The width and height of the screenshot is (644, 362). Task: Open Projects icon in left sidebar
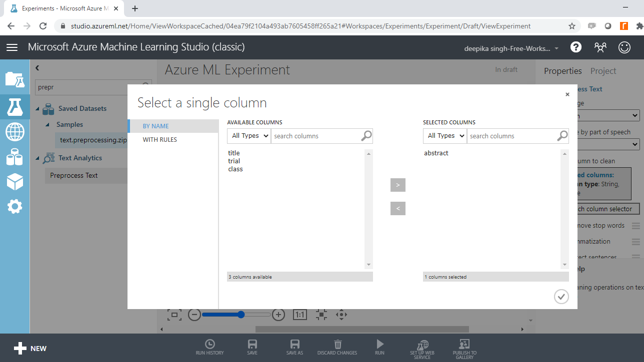tap(14, 79)
